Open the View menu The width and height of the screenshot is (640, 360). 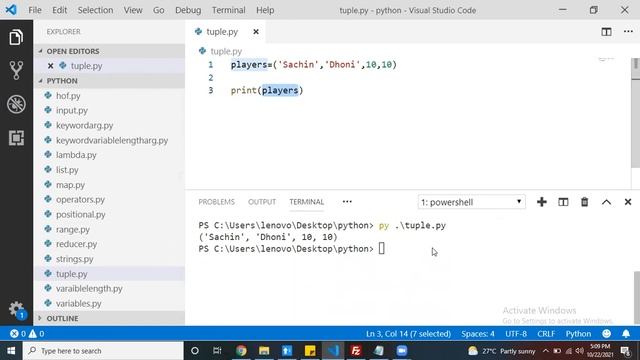[133, 10]
